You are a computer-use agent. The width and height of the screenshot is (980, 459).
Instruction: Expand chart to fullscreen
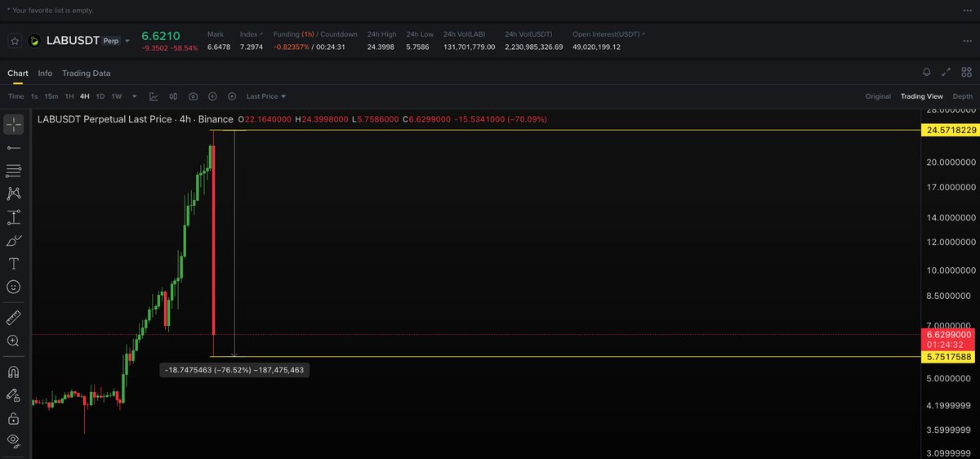[x=946, y=73]
